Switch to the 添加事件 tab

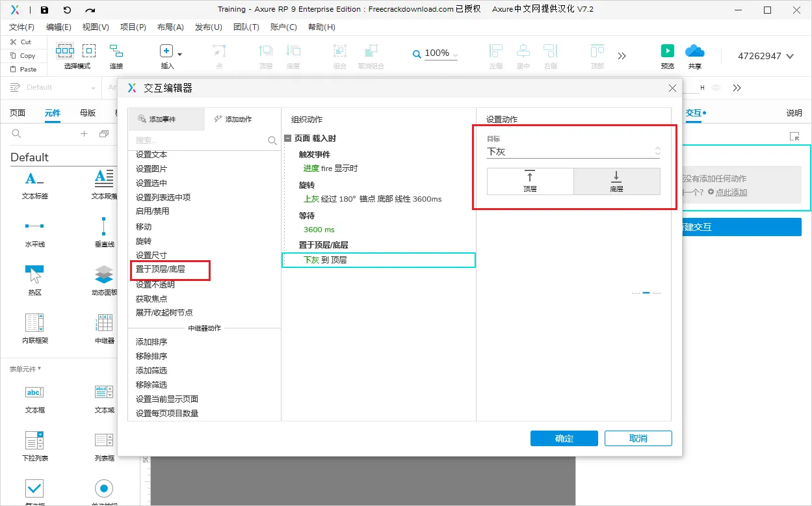coord(166,119)
